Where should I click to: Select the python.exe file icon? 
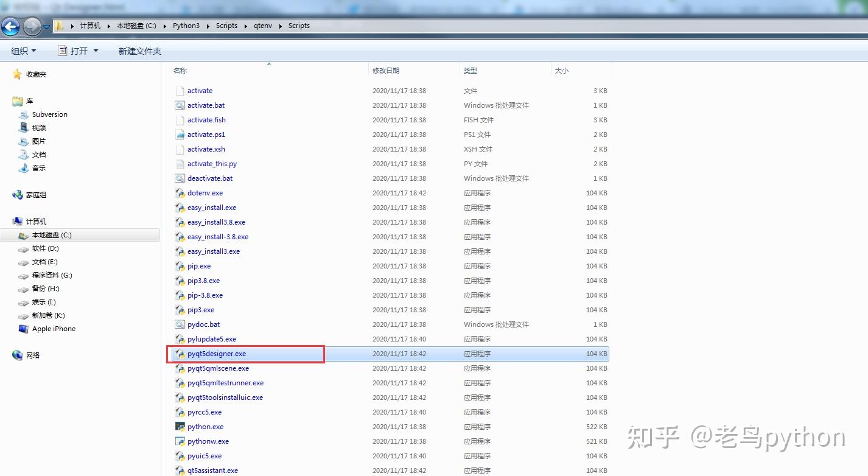tap(180, 427)
